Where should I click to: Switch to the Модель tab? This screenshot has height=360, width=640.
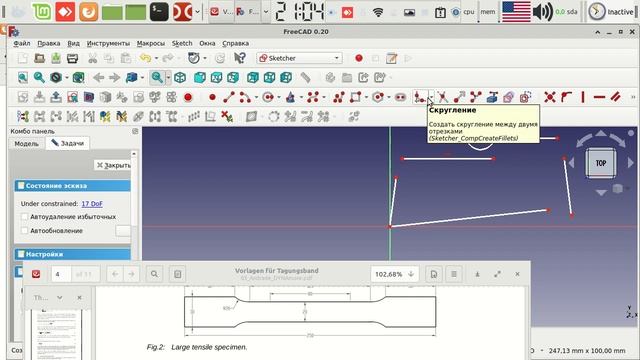click(x=27, y=144)
